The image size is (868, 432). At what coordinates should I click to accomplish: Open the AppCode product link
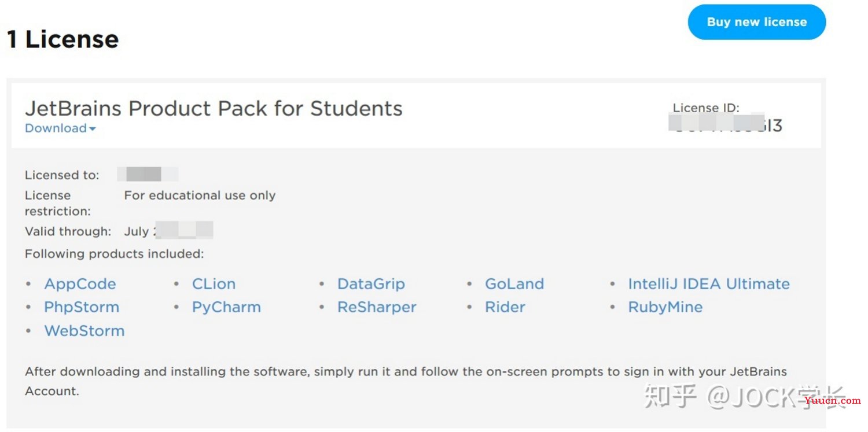80,284
